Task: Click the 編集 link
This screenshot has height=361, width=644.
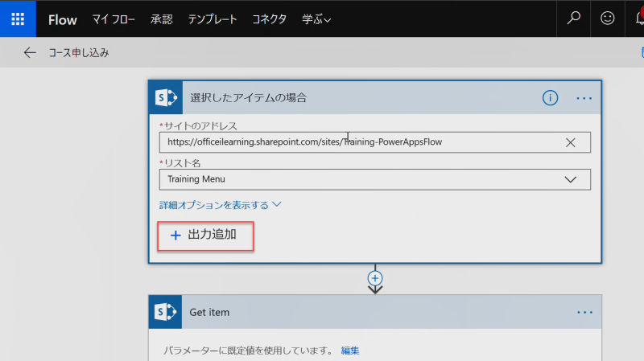Action: pyautogui.click(x=350, y=351)
